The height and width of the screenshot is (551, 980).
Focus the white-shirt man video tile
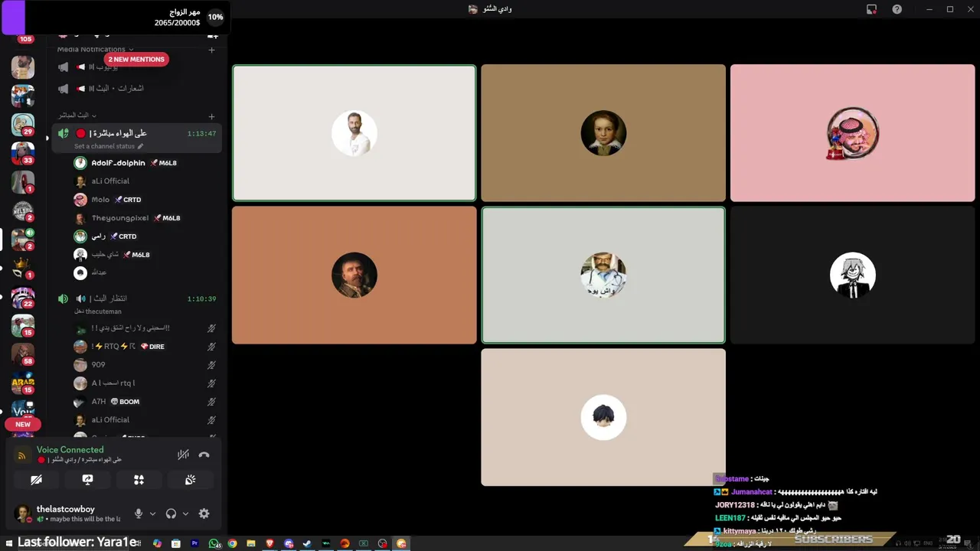point(354,133)
